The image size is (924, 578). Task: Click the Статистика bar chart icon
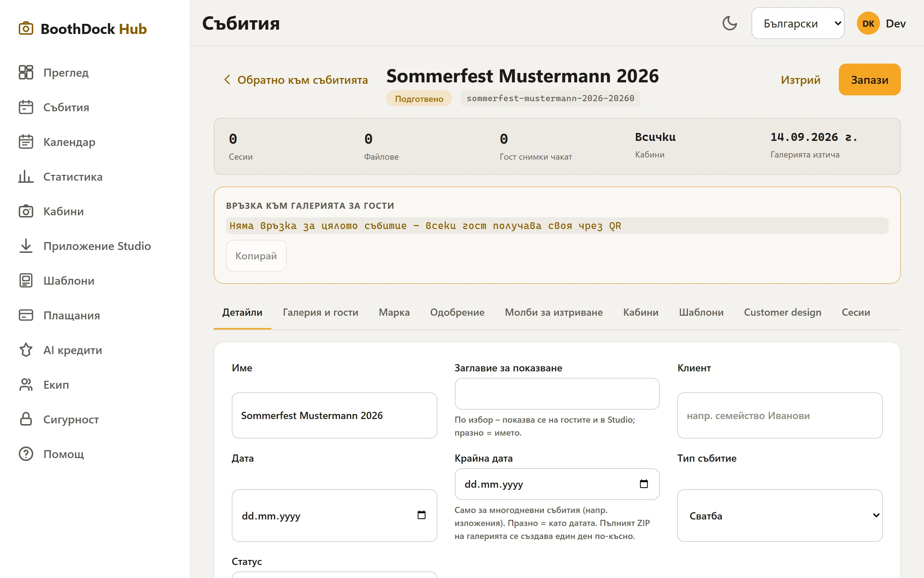(26, 177)
